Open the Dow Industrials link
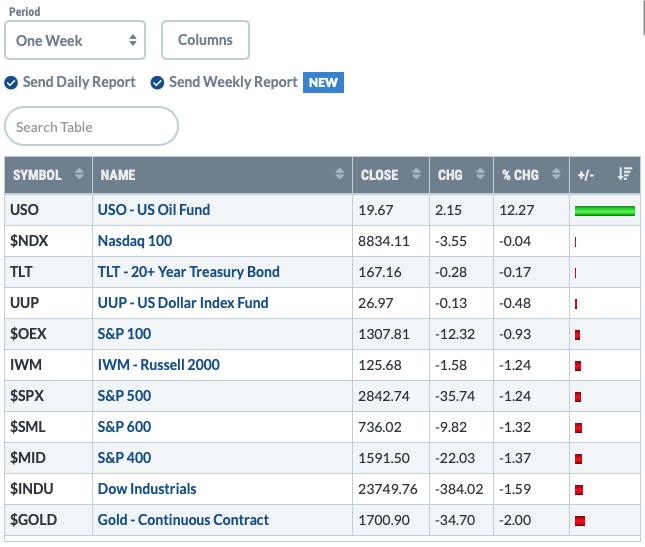This screenshot has width=645, height=547. (x=147, y=489)
